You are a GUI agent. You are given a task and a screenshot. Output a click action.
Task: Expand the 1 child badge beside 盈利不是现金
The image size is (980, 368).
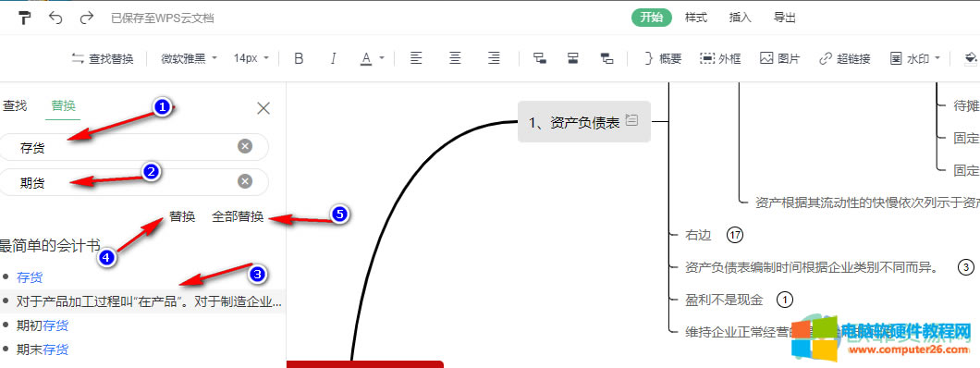pyautogui.click(x=784, y=300)
